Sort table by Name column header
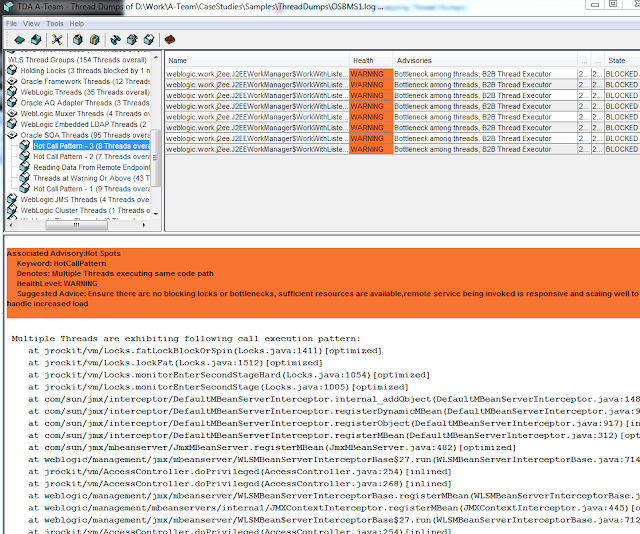Viewport: 640px width, 534px height. [x=257, y=60]
